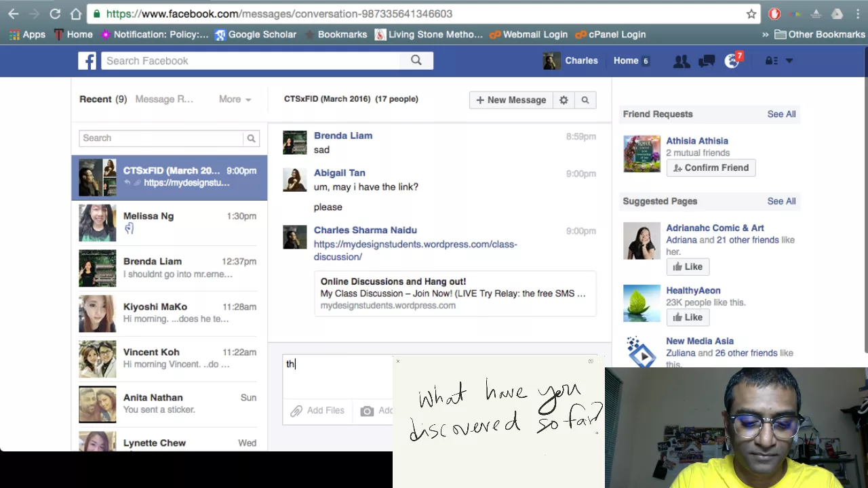Like the HealthyAeon page

coord(688,317)
